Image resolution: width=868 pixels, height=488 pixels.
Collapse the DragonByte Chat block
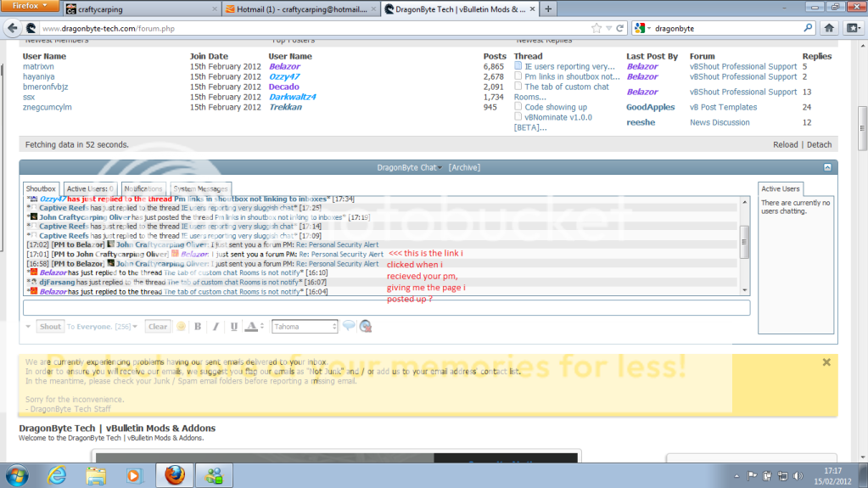click(x=827, y=167)
